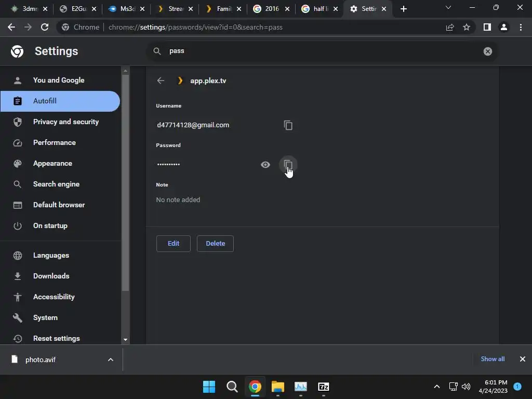Screen dimensions: 532x399
Task: Go back from app.plex.tv password details
Action: (x=161, y=81)
